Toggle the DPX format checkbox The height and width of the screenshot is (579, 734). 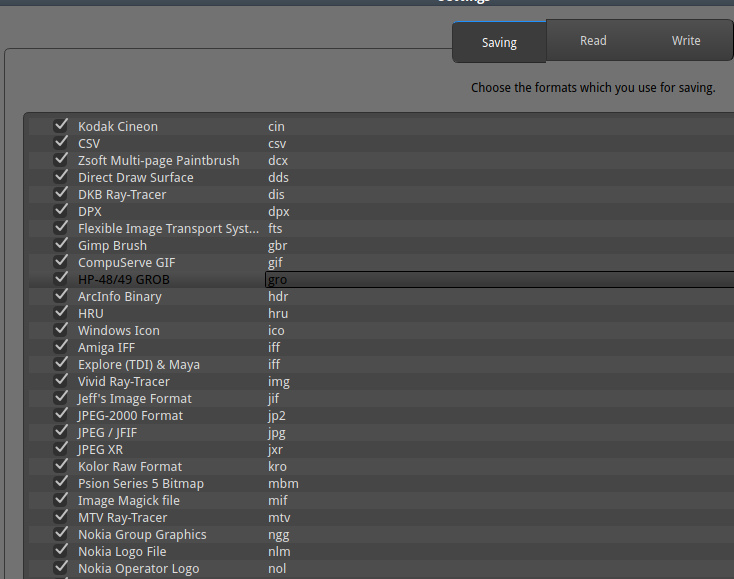(x=61, y=210)
